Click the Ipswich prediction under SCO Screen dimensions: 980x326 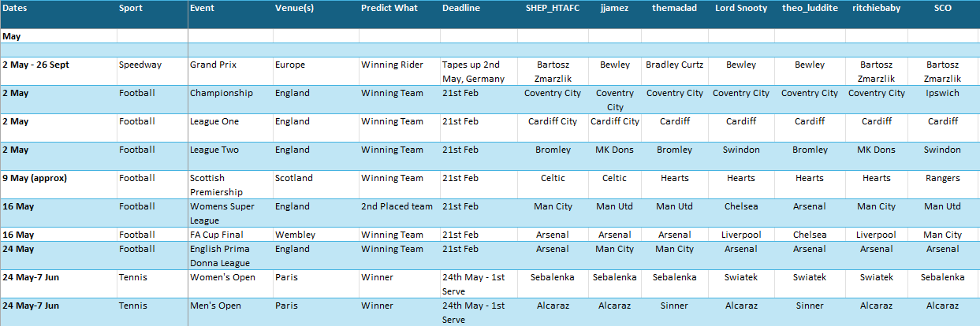tap(943, 93)
